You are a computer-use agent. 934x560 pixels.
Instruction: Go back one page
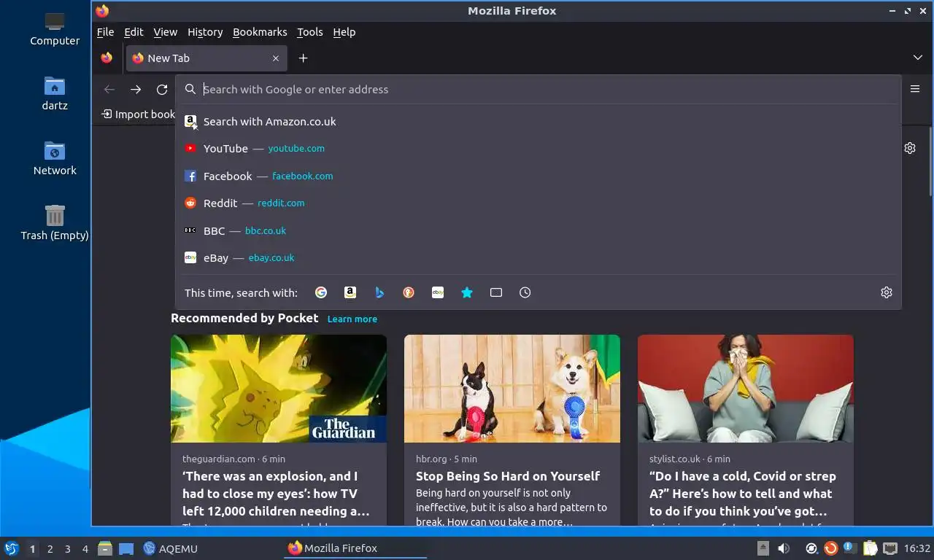pos(109,89)
